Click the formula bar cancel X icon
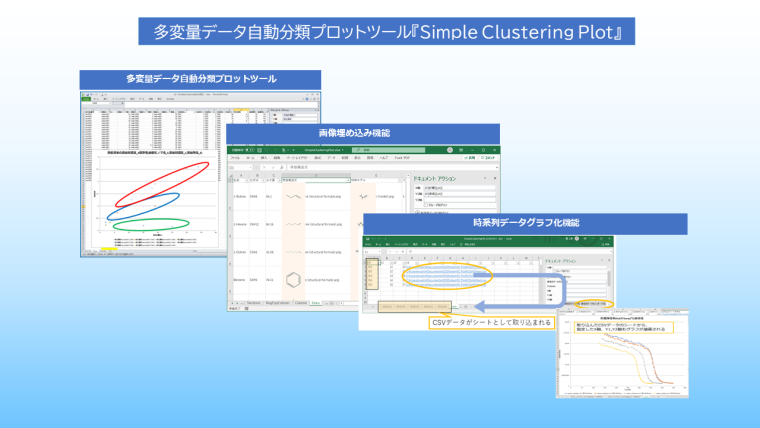The width and height of the screenshot is (760, 428). coord(266,168)
